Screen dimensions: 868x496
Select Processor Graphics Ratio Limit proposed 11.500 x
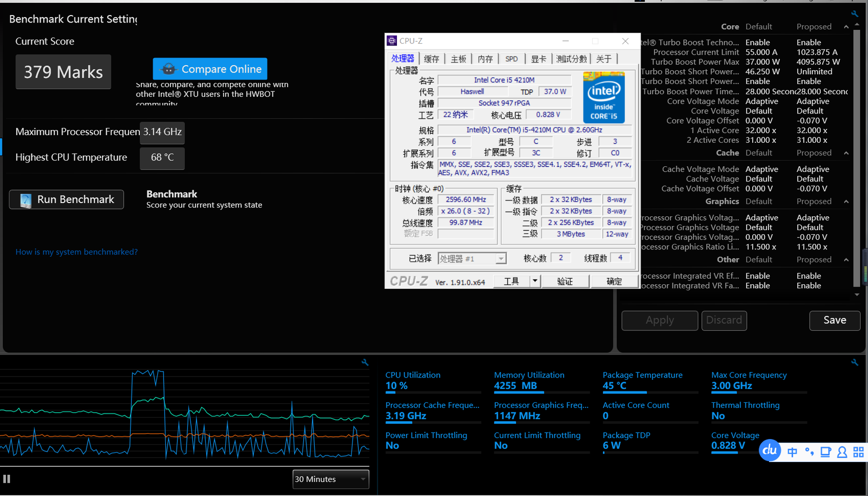[x=812, y=247]
